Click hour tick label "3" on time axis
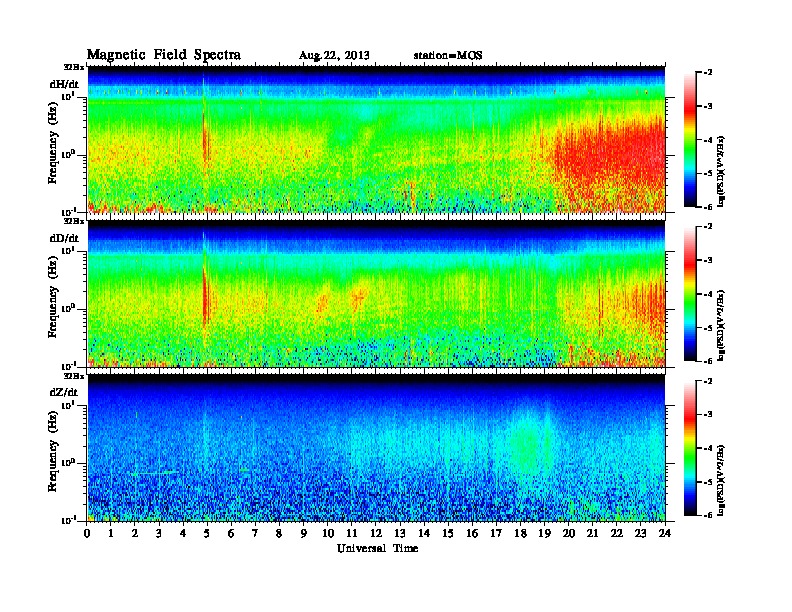Viewport: 792px width, 612px height. point(159,534)
